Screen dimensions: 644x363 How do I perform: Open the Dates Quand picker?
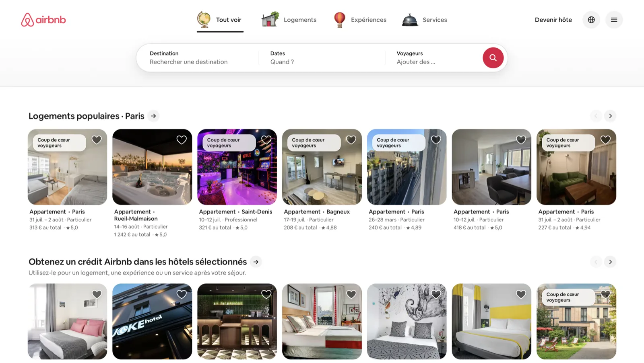pos(322,58)
